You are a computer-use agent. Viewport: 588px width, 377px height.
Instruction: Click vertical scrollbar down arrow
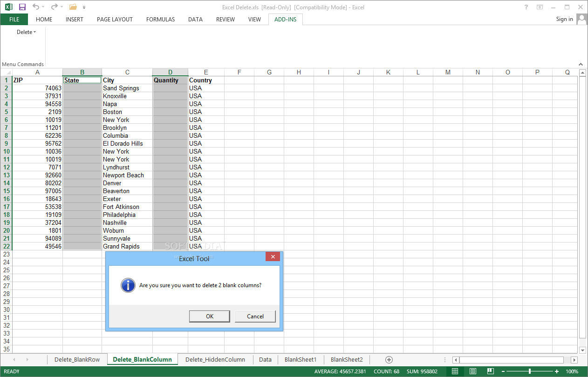pos(582,350)
